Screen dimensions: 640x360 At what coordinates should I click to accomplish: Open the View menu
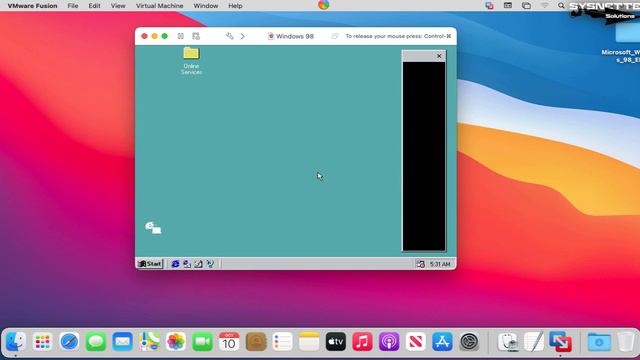(x=118, y=6)
